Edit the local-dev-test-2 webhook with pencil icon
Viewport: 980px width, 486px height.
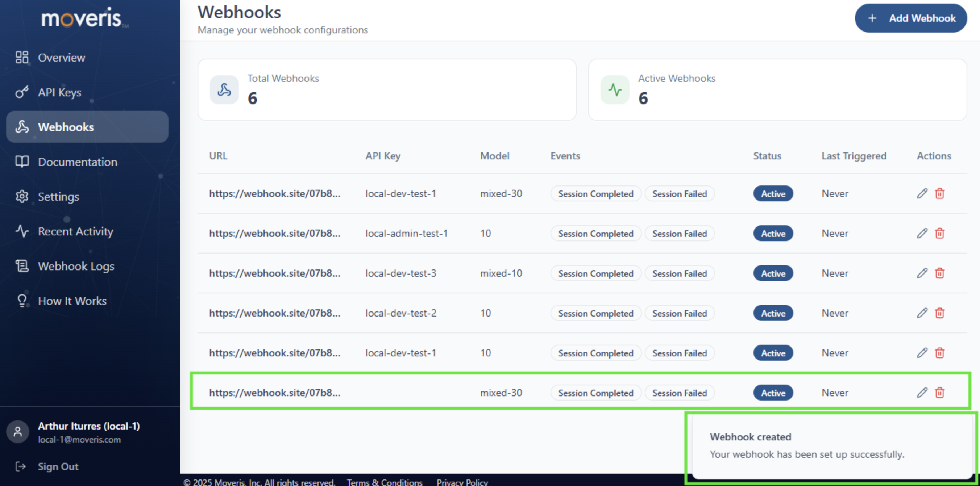coord(922,313)
